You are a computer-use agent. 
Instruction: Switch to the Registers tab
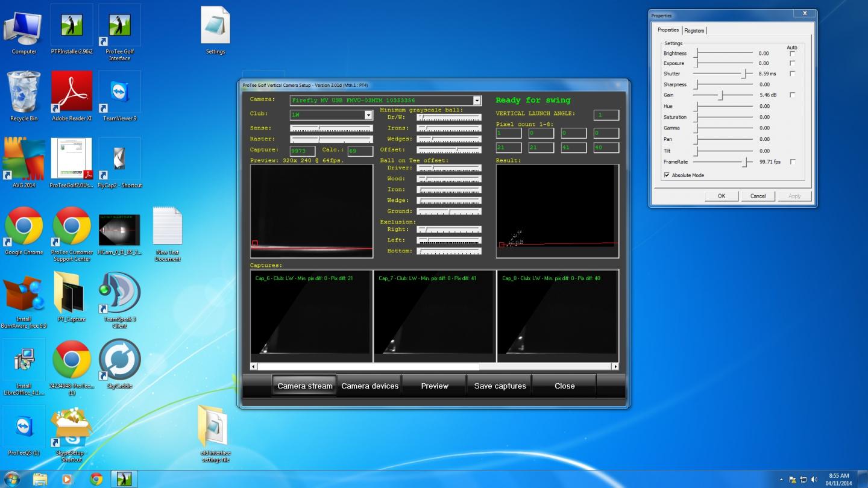click(694, 31)
